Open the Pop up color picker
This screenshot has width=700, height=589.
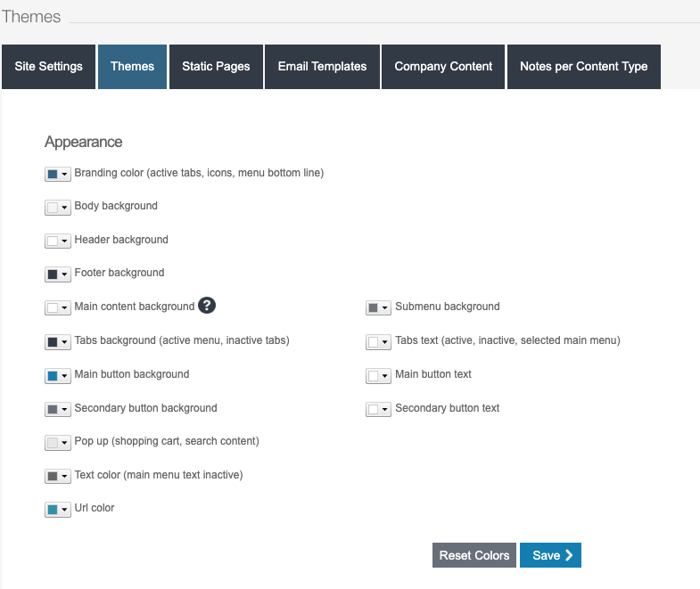(x=57, y=442)
